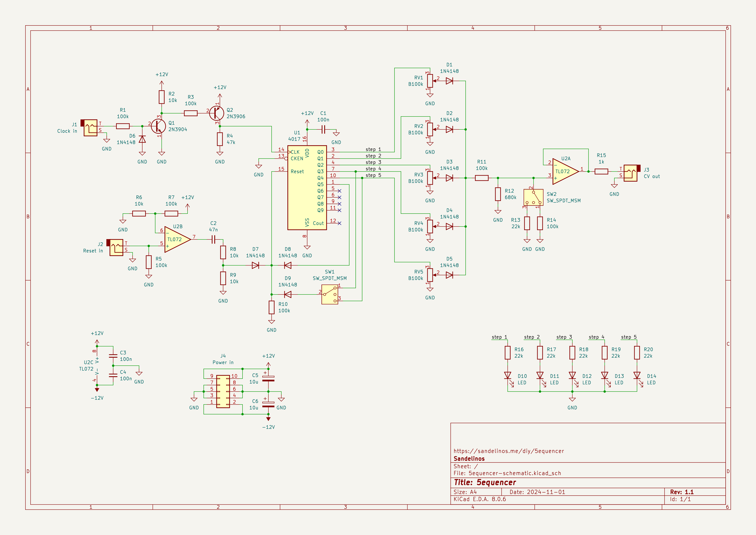Select diode D7 1N4148 symbol
The width and height of the screenshot is (756, 535).
pos(255,265)
